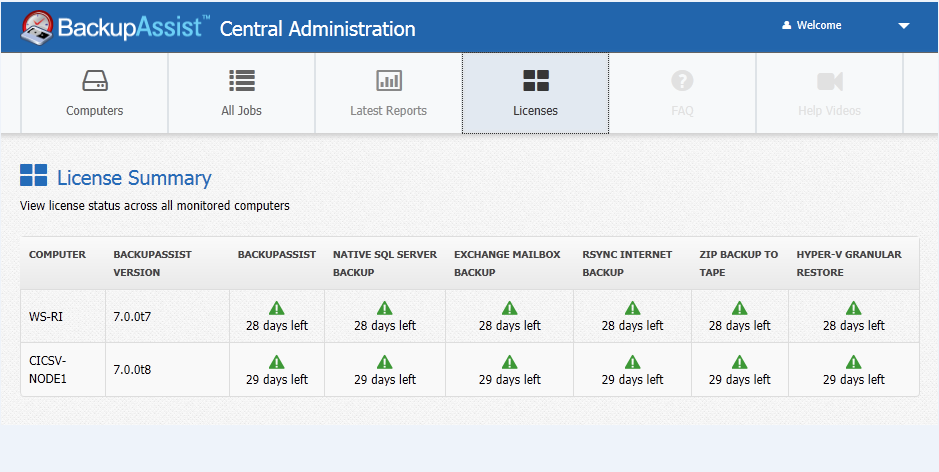Image resolution: width=939 pixels, height=472 pixels.
Task: Click CICSV-NODE1 BackupAssist license warning icon
Action: 277,362
